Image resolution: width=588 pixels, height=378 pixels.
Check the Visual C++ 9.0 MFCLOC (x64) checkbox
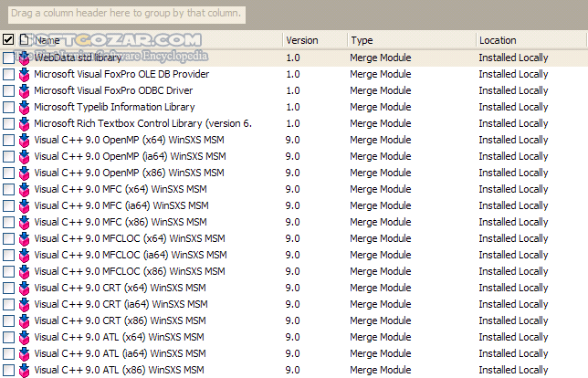coord(9,238)
